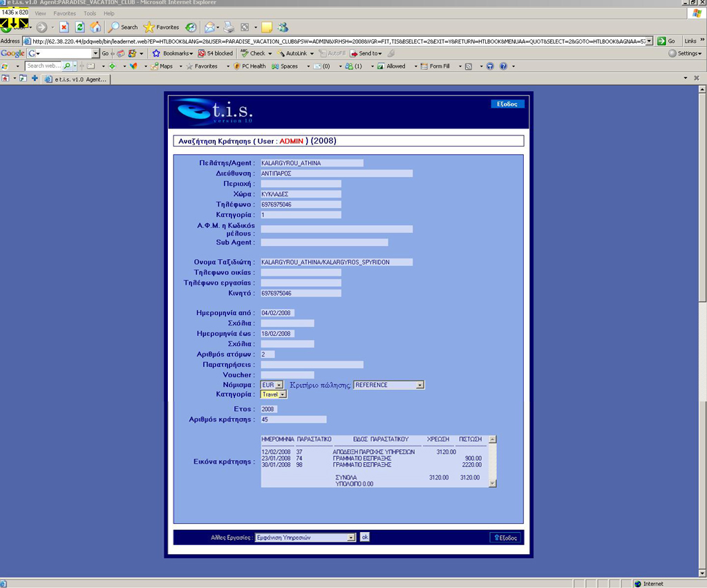The image size is (707, 588).
Task: Go to the Home page icon
Action: pos(95,28)
